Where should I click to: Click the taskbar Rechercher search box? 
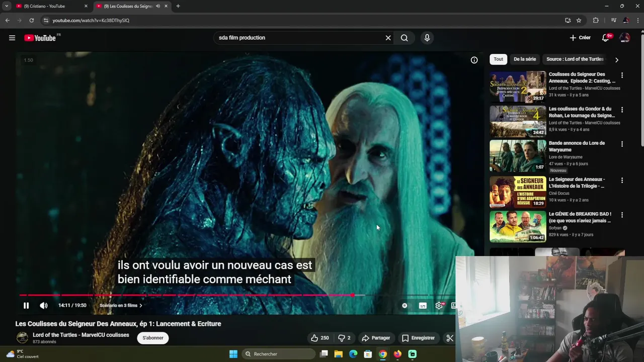278,354
